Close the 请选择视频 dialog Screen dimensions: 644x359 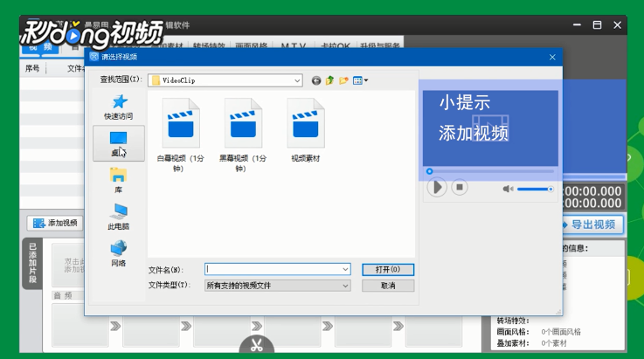click(x=552, y=57)
